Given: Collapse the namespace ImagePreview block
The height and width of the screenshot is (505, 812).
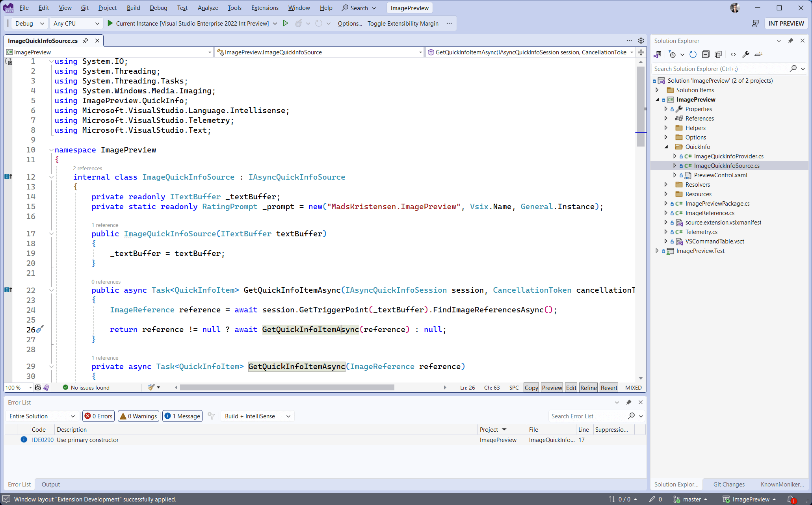Looking at the screenshot, I should tap(51, 150).
